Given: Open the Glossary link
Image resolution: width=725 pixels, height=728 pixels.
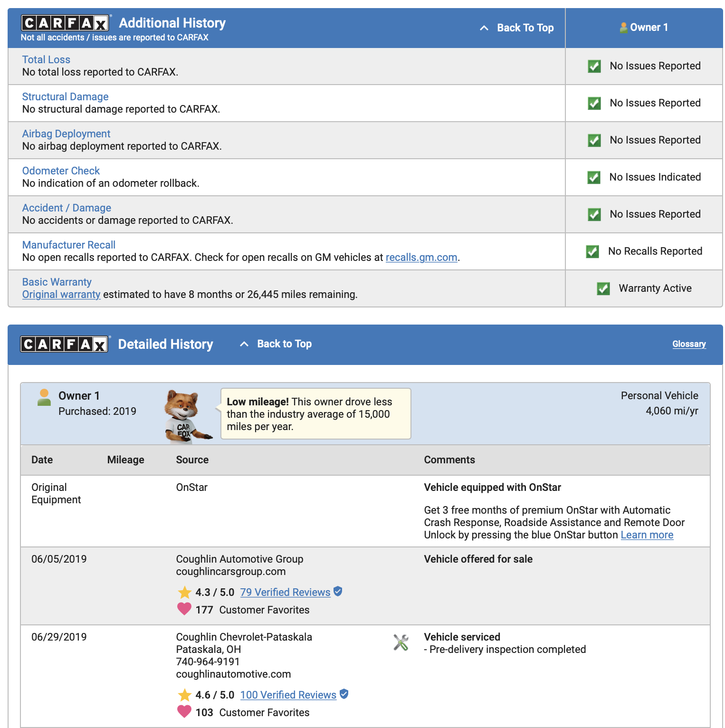Looking at the screenshot, I should point(689,344).
